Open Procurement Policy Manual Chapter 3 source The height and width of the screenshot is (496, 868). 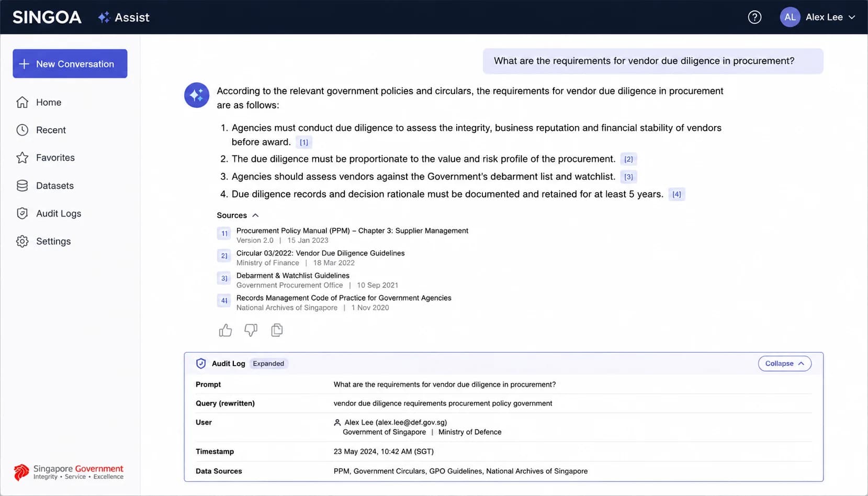352,231
